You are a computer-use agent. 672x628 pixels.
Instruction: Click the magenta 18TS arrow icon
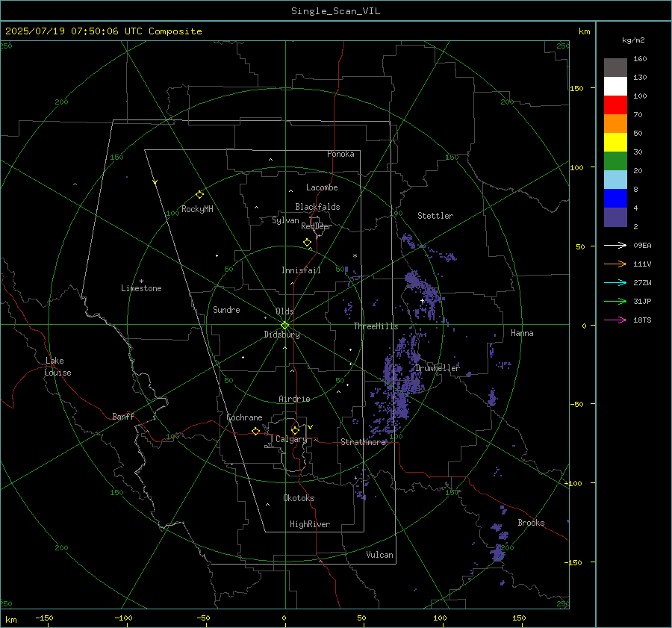tap(615, 320)
